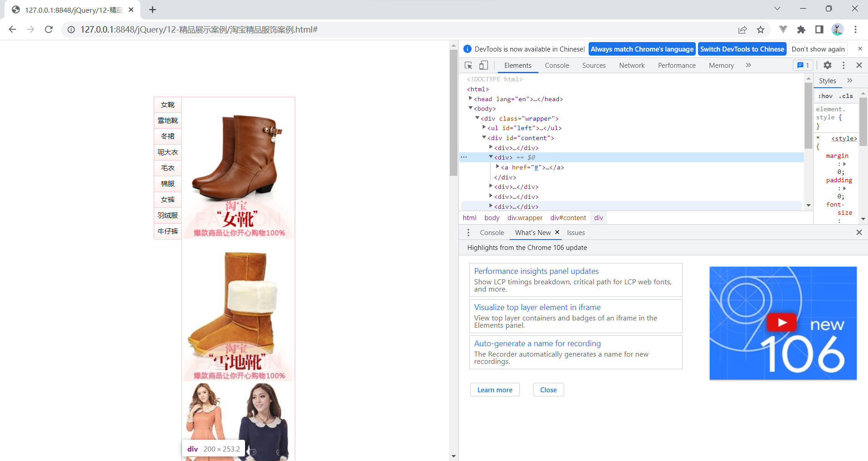Viewport: 868px width, 461px height.
Task: Select div#content in the breadcrumb bar
Action: coord(568,217)
